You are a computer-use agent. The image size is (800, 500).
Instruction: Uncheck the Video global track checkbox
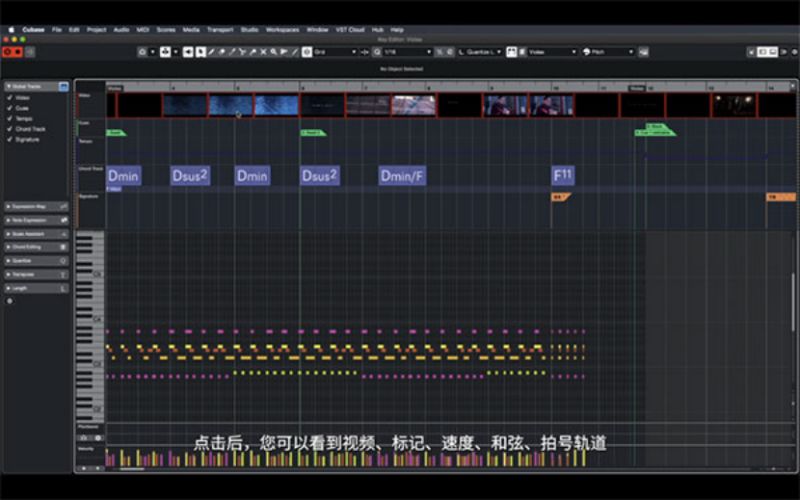click(10, 98)
